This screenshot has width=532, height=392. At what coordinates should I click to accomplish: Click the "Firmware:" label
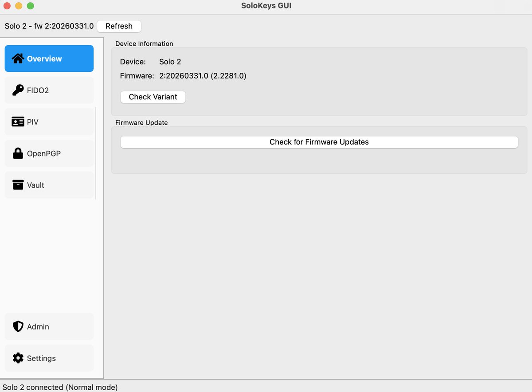[137, 76]
